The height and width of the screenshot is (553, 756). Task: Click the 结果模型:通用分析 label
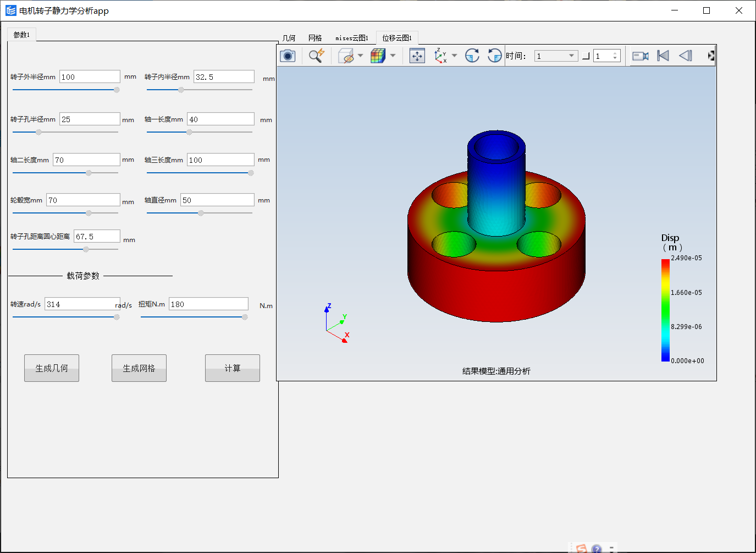pos(496,371)
